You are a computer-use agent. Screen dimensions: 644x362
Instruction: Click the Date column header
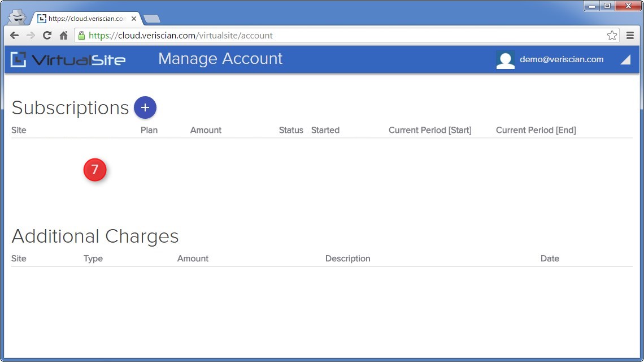click(550, 258)
